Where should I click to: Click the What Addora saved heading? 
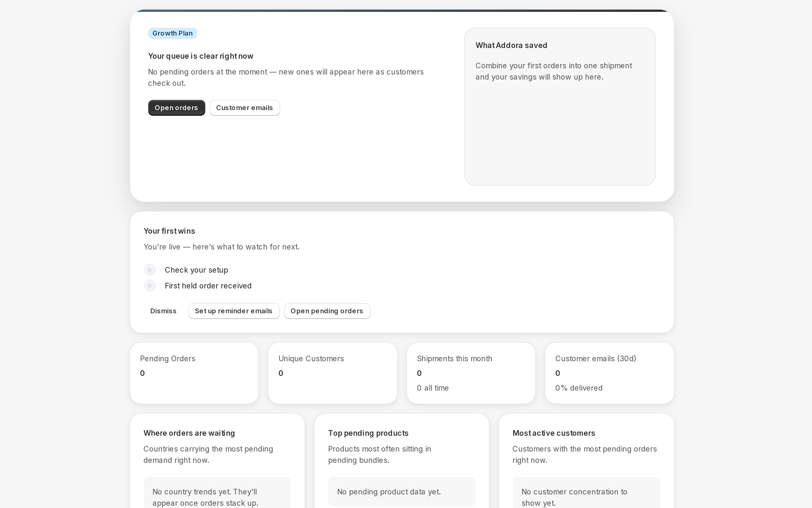[x=511, y=45]
